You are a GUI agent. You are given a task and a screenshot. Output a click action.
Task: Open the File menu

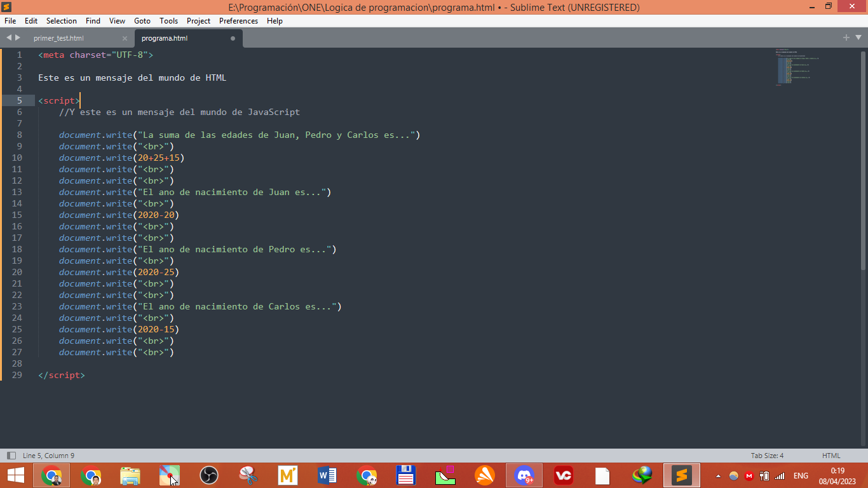[10, 21]
